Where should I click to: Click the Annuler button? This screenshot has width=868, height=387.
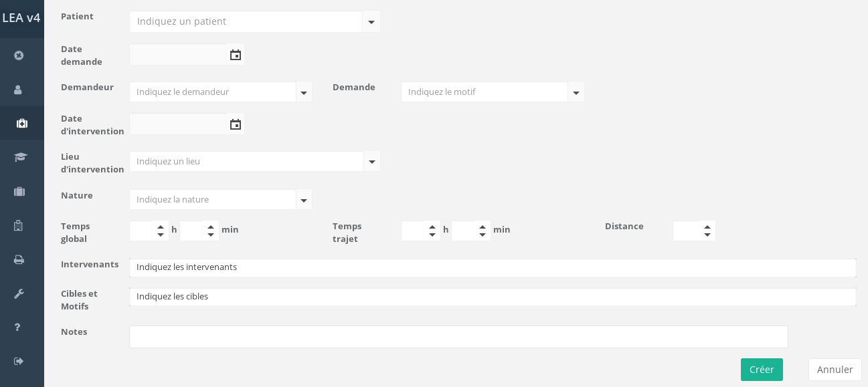[835, 370]
